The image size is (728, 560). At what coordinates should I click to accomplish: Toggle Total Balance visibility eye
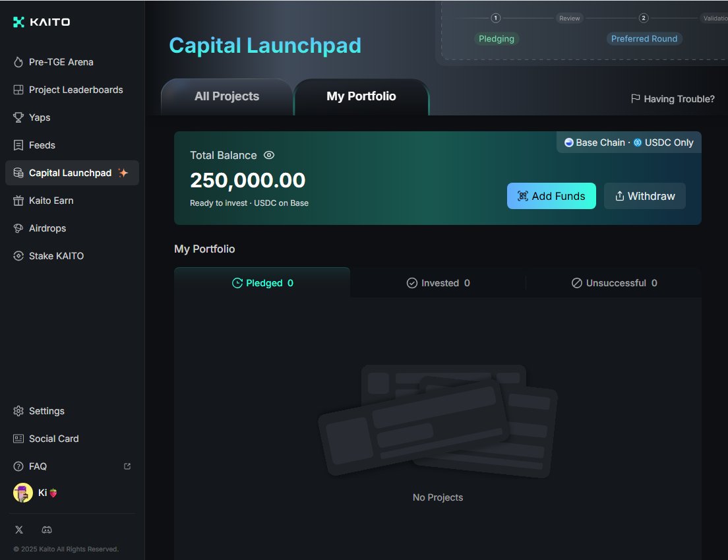pos(269,155)
